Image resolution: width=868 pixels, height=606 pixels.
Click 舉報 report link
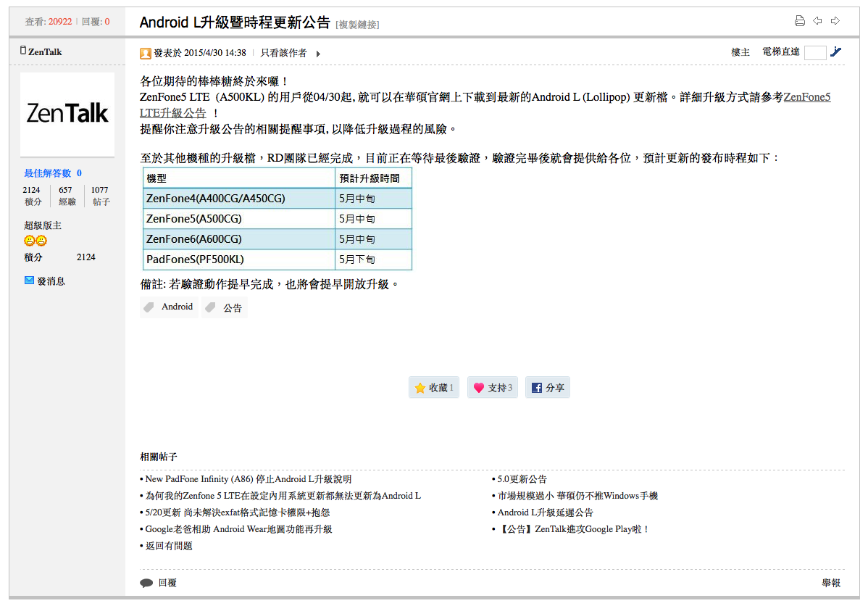point(831,583)
